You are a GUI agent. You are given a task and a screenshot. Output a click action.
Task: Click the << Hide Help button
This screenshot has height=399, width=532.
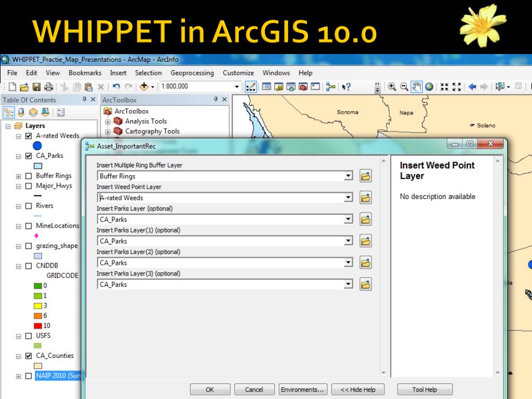358,390
